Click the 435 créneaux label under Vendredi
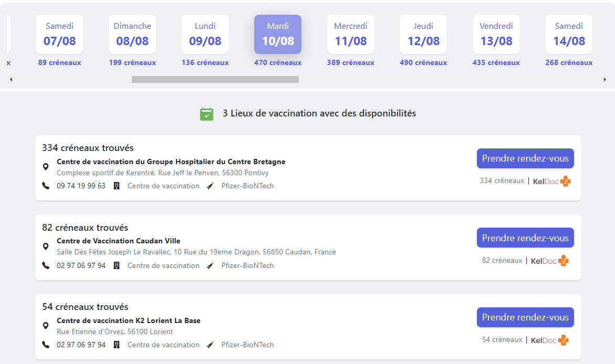The height and width of the screenshot is (364, 615). coord(496,63)
